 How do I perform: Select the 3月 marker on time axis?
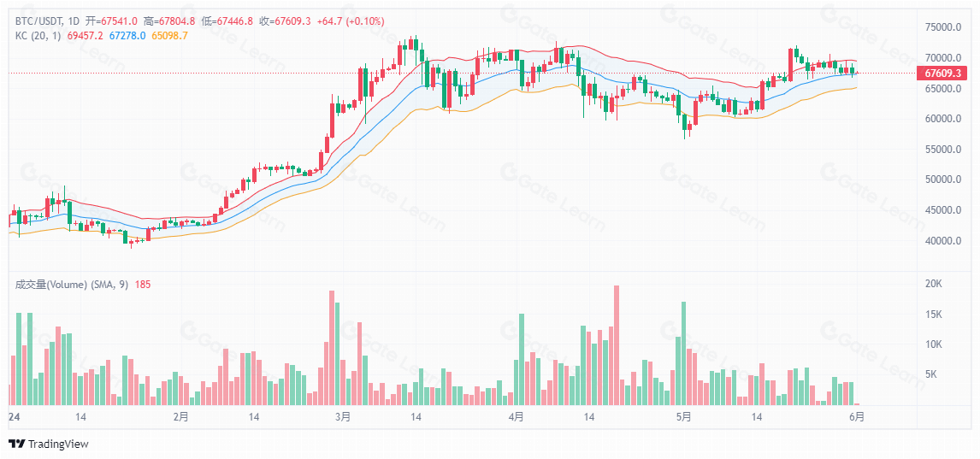(342, 417)
